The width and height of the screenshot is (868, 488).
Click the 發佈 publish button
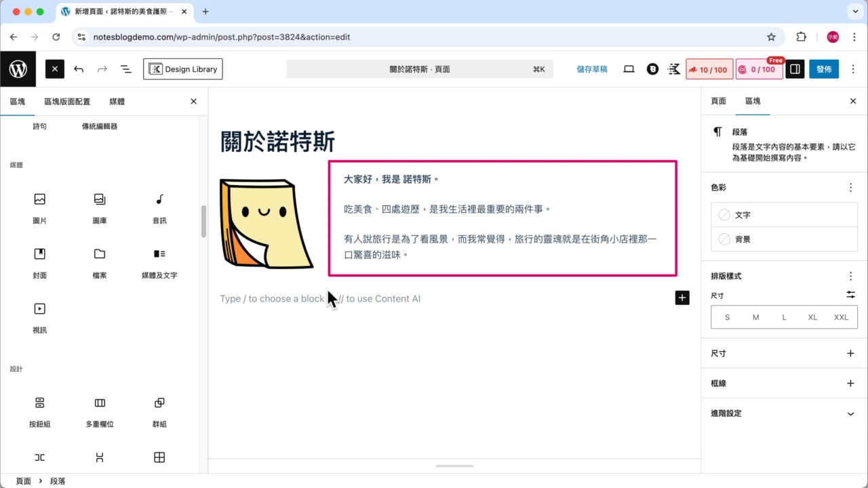point(823,68)
